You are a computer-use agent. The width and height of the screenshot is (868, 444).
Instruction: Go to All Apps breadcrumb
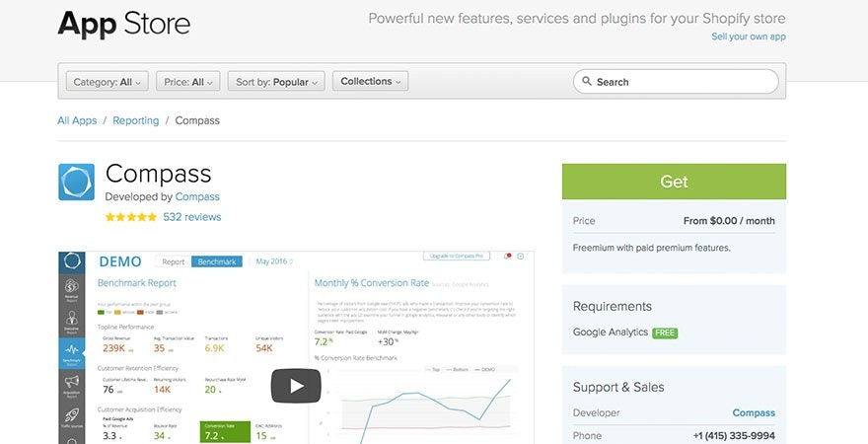pos(77,120)
